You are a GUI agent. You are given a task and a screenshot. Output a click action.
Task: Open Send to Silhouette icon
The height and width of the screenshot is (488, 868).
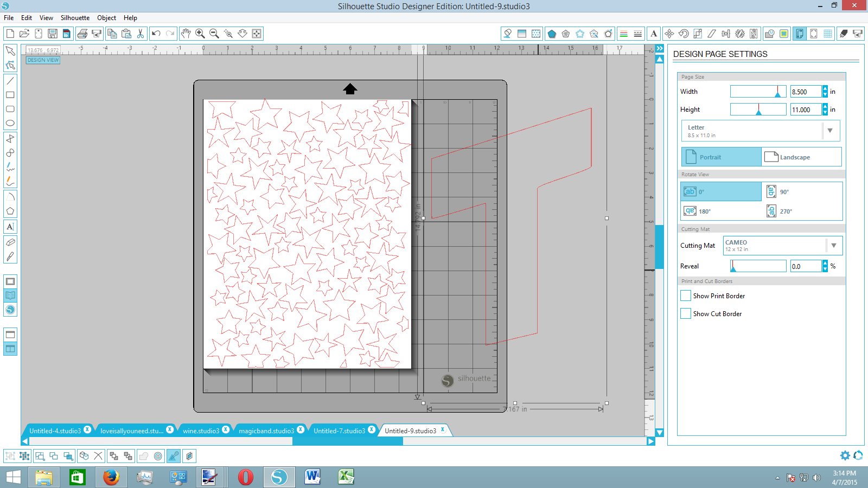[x=858, y=34]
